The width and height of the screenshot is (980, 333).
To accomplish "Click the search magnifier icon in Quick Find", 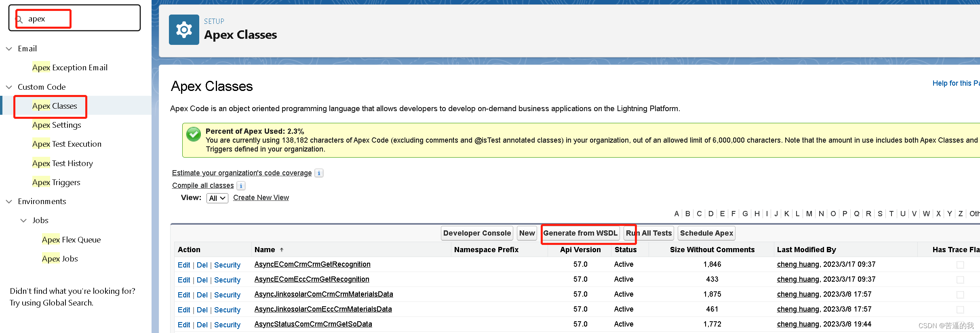I will pyautogui.click(x=19, y=19).
